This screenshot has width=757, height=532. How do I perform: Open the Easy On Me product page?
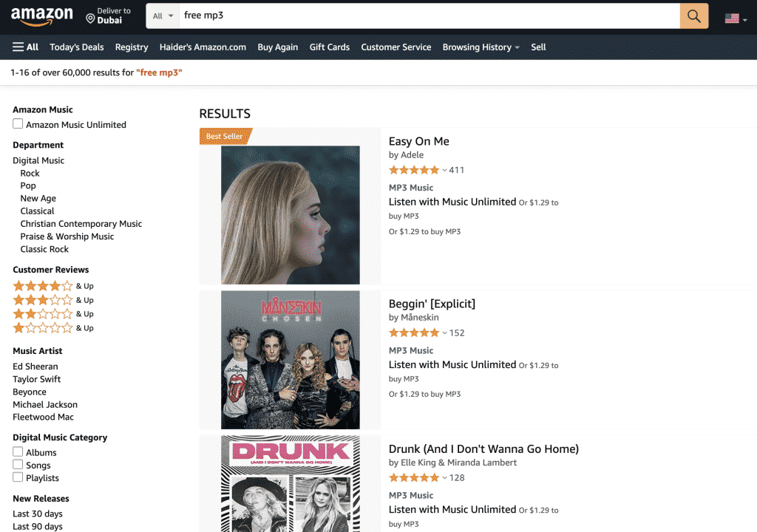tap(419, 140)
